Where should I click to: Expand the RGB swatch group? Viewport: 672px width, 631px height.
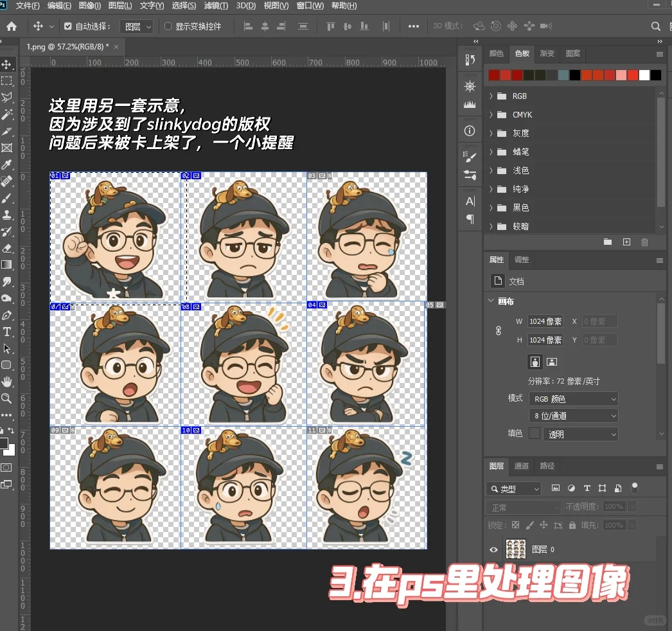tap(491, 96)
